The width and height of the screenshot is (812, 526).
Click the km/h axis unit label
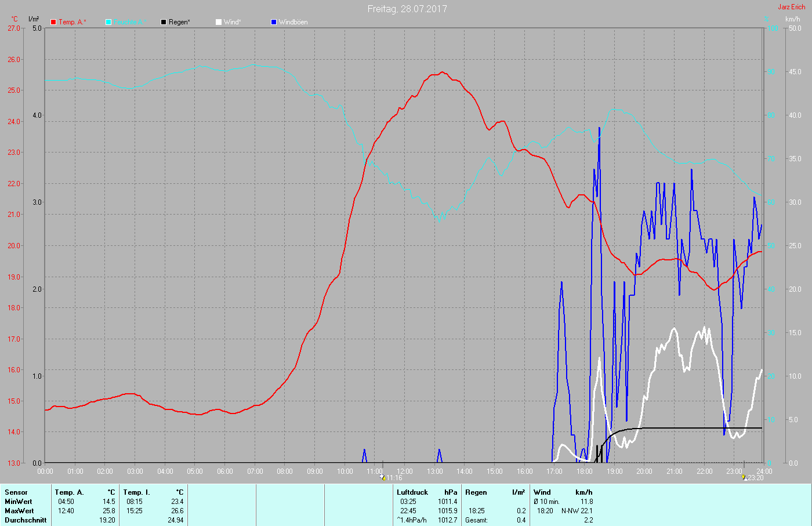click(x=792, y=19)
